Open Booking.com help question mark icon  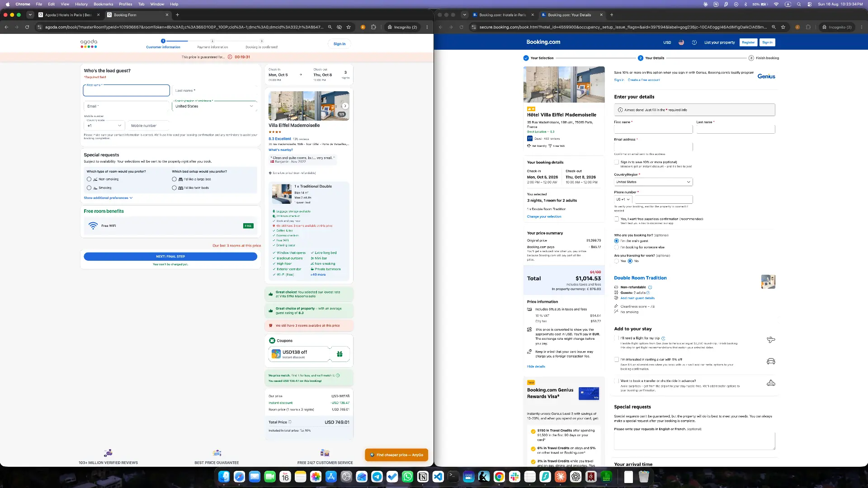[694, 42]
